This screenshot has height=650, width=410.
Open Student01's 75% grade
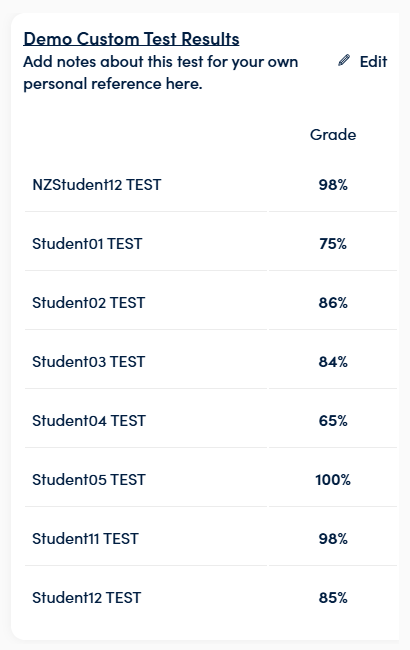333,243
